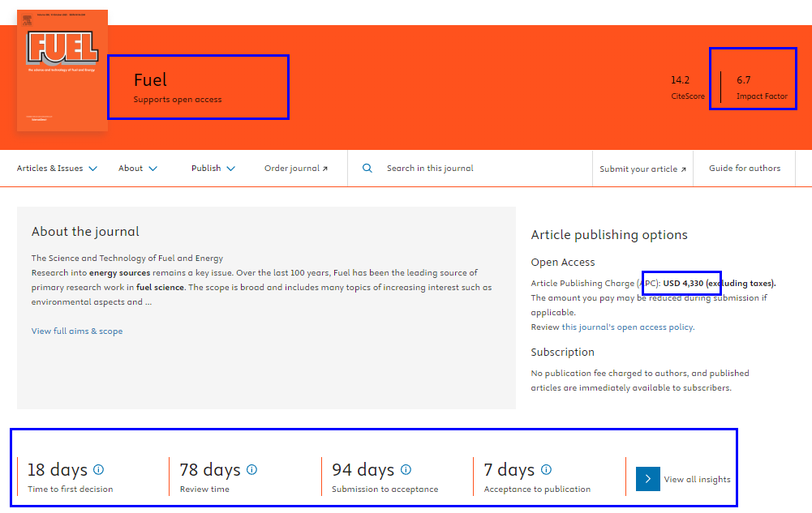
Task: Open this journal's open access policy
Action: [x=627, y=327]
